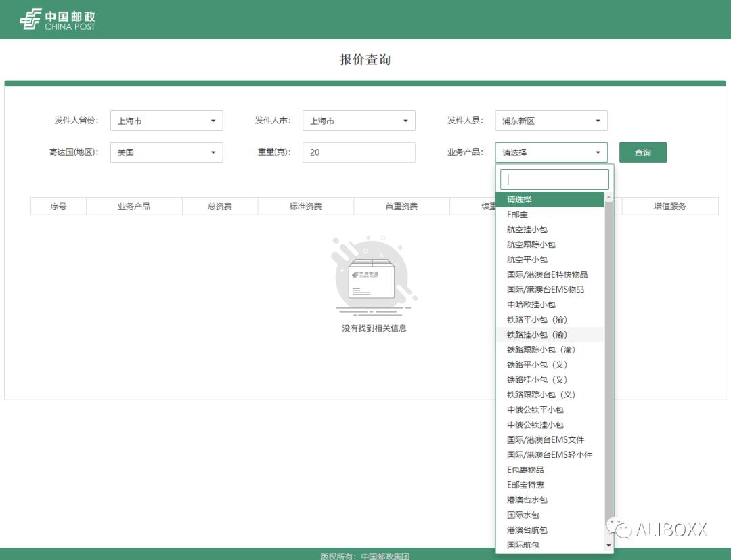
Task: Click the 重量(克) weight input field
Action: click(359, 152)
